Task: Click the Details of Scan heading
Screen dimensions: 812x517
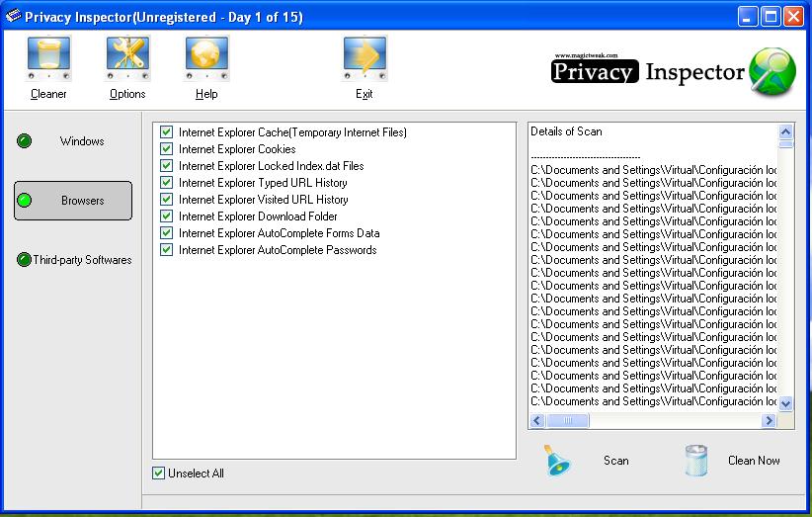Action: click(x=566, y=131)
